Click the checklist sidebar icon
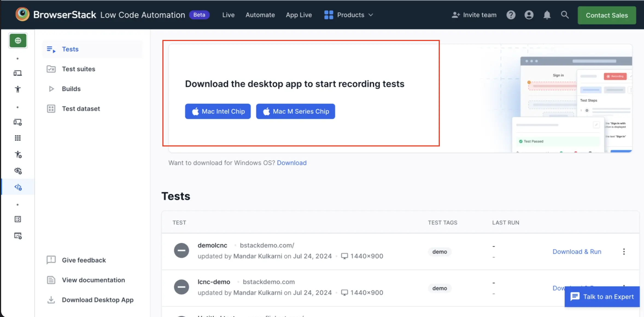Image resolution: width=644 pixels, height=317 pixels. coord(18,219)
